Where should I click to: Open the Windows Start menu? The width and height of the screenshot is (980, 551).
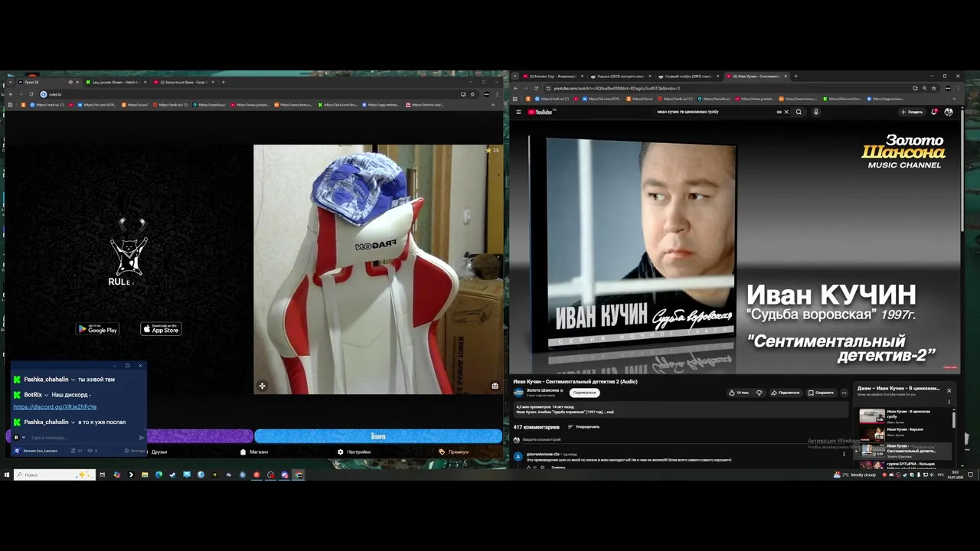click(x=7, y=474)
